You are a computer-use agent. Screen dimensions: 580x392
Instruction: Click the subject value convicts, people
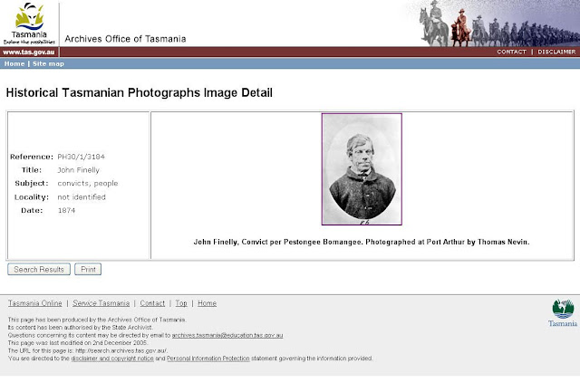pos(88,183)
